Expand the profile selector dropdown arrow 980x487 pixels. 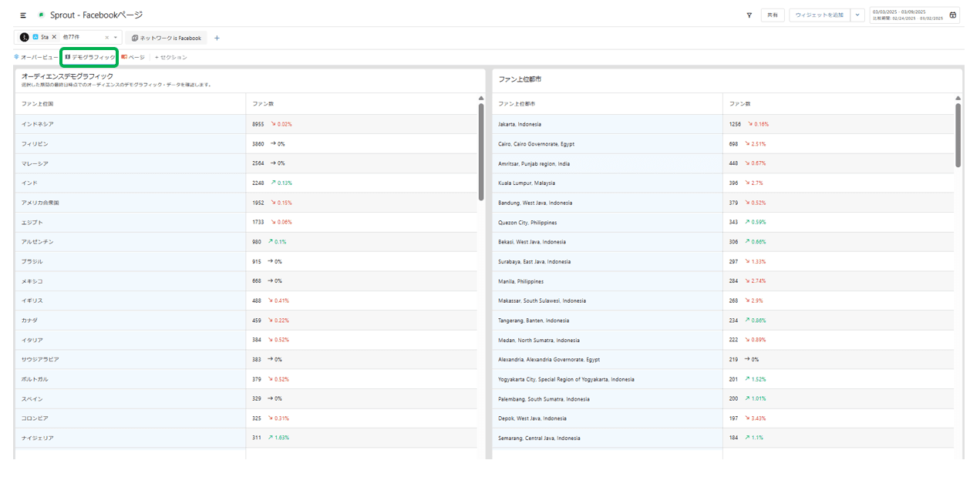pyautogui.click(x=116, y=37)
